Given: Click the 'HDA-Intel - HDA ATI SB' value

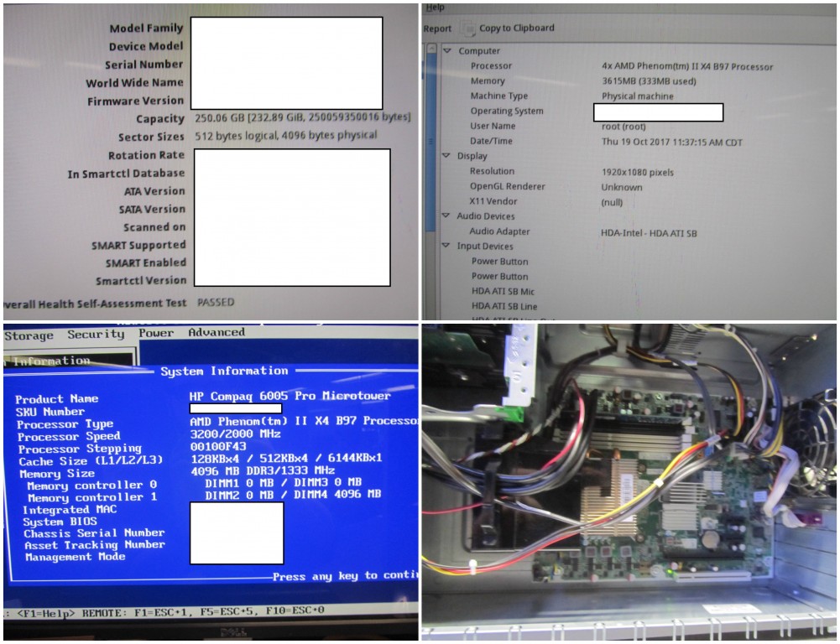Looking at the screenshot, I should click(x=649, y=233).
